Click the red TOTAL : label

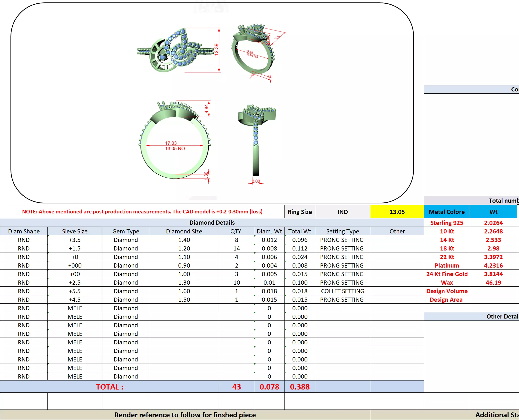coord(109,387)
